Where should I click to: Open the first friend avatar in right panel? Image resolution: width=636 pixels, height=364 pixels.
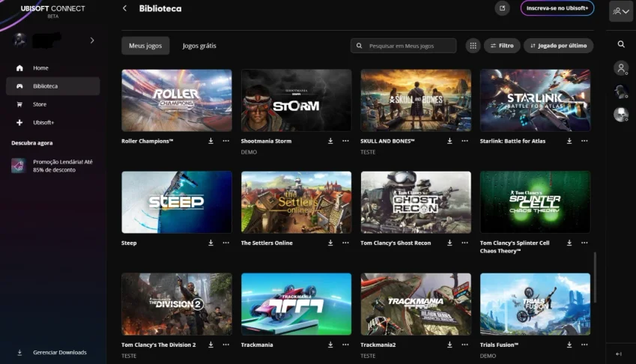tap(621, 68)
